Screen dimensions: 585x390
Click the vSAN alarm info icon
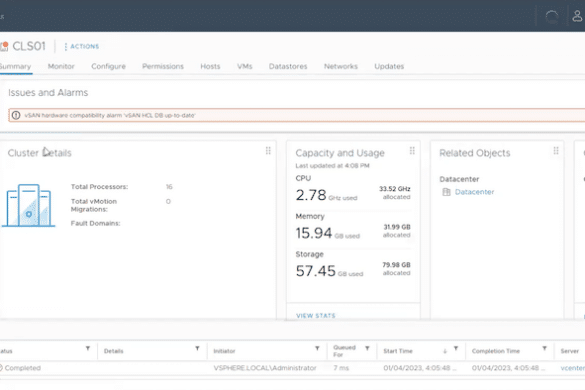[x=16, y=115]
